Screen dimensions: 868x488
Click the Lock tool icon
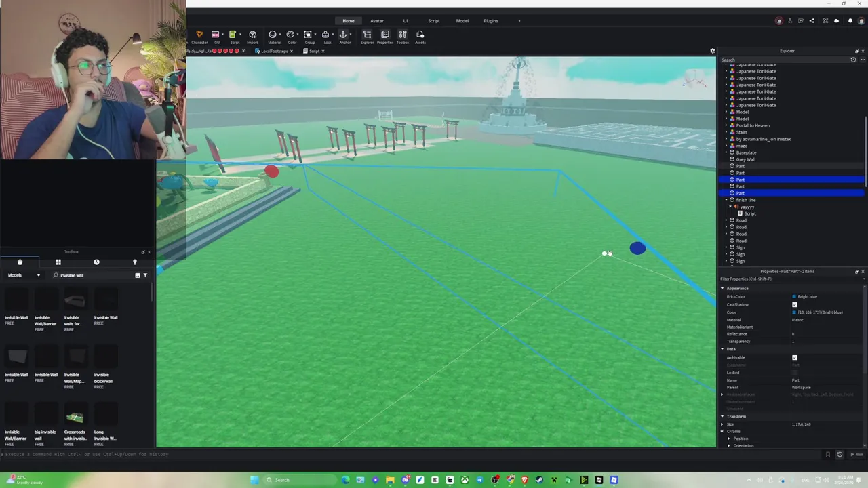point(325,34)
